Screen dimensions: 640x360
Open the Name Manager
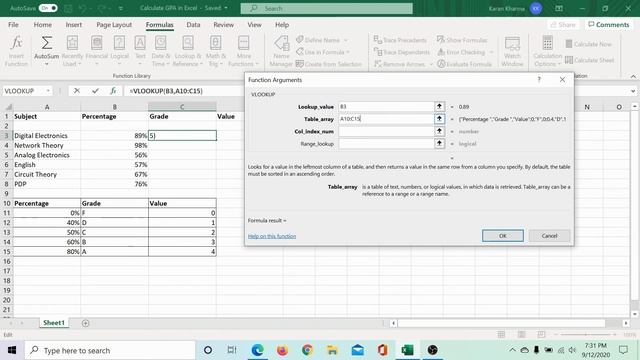click(281, 51)
